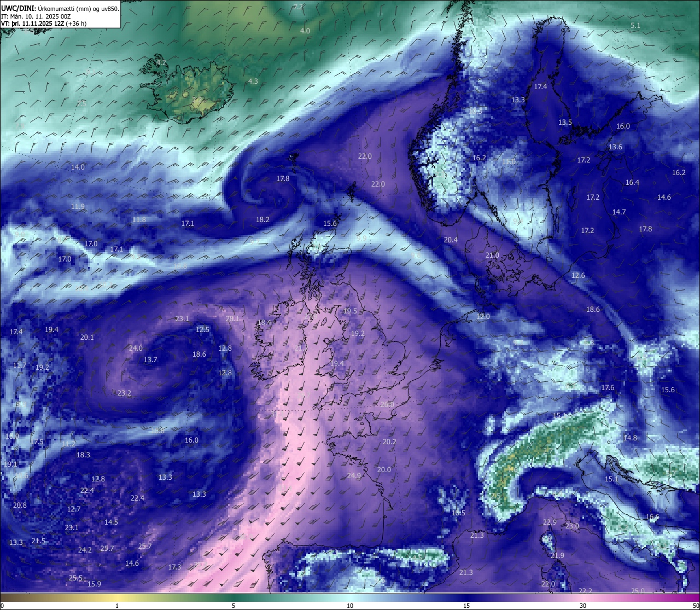Image resolution: width=700 pixels, height=610 pixels.
Task: Click the 22.2 value at the bottom edge
Action: (x=585, y=591)
